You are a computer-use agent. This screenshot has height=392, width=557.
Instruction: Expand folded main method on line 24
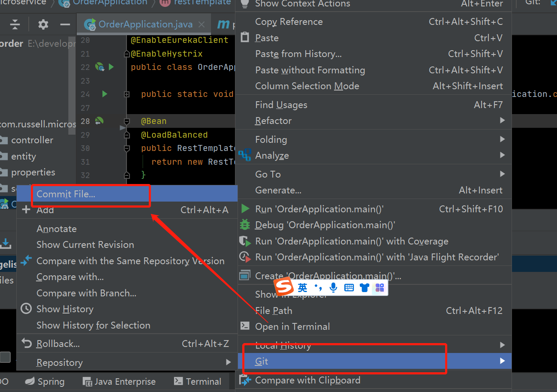tap(127, 94)
